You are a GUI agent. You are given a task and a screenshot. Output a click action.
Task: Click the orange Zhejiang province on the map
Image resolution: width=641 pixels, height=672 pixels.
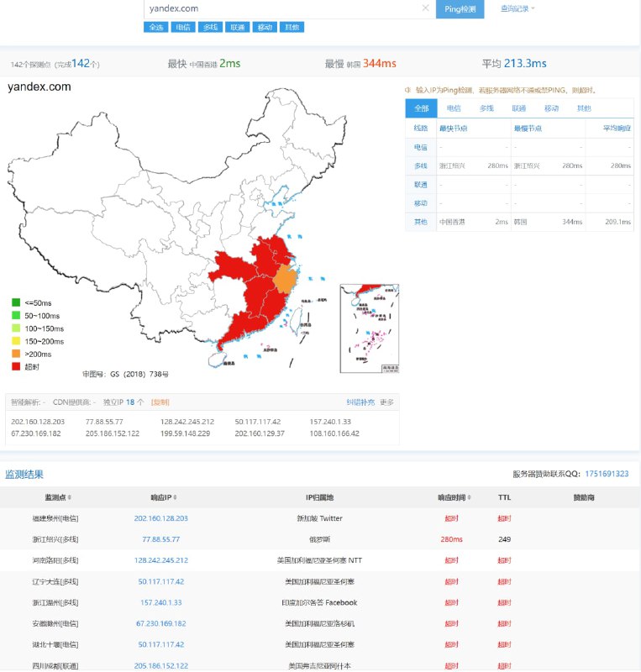click(x=286, y=279)
